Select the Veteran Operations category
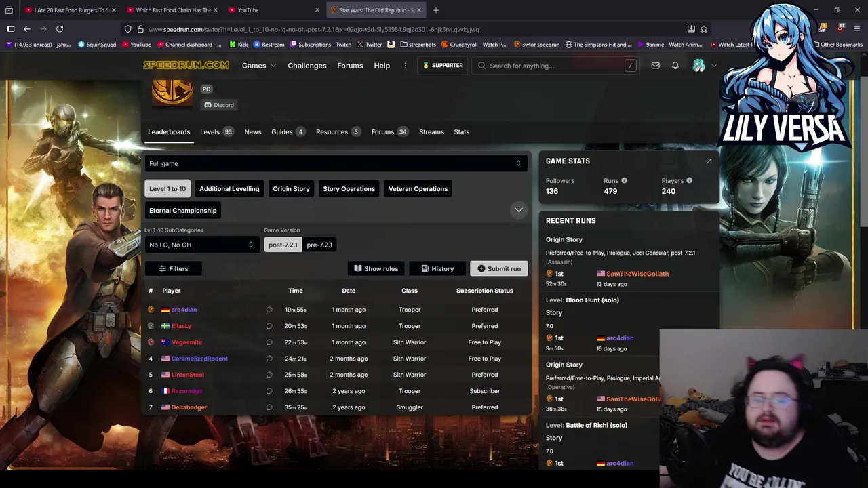868x488 pixels. [418, 189]
